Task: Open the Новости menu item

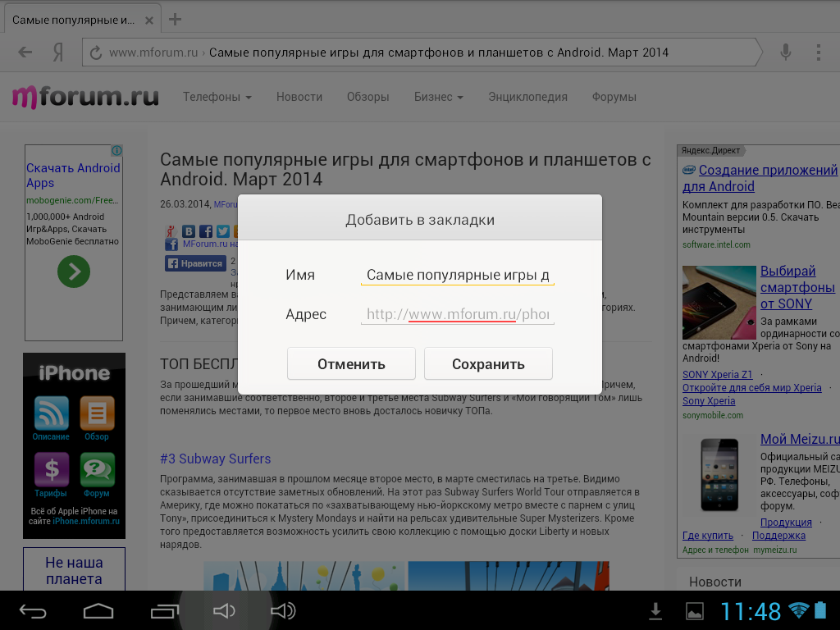Action: [299, 97]
